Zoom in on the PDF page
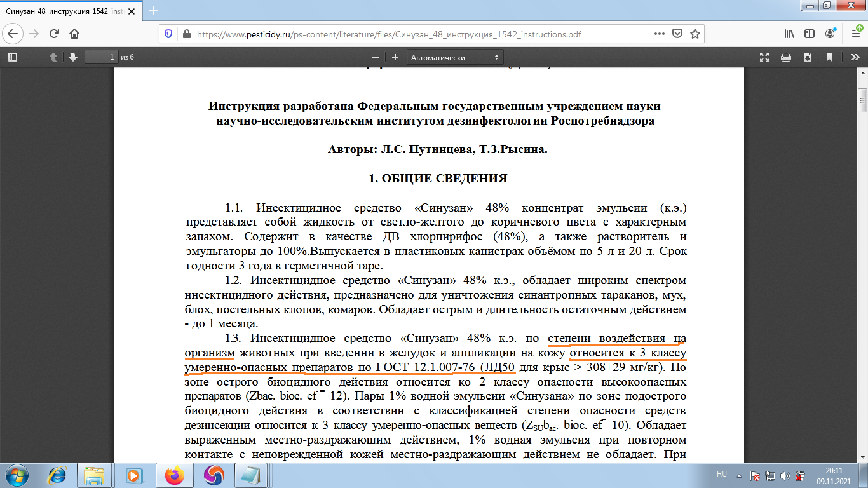The width and height of the screenshot is (868, 488). point(395,57)
